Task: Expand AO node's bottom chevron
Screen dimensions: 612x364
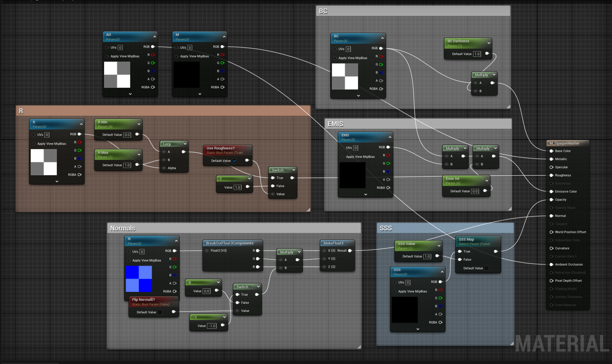Action: (x=130, y=94)
